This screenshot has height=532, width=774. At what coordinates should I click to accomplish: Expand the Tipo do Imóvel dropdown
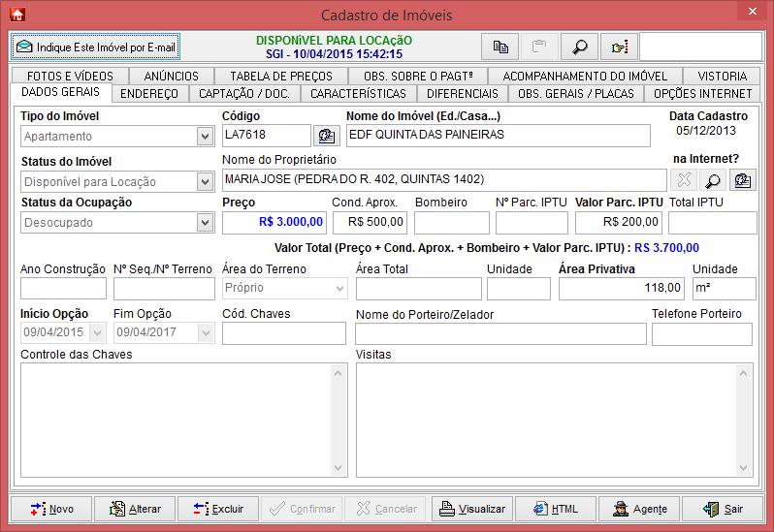[204, 137]
